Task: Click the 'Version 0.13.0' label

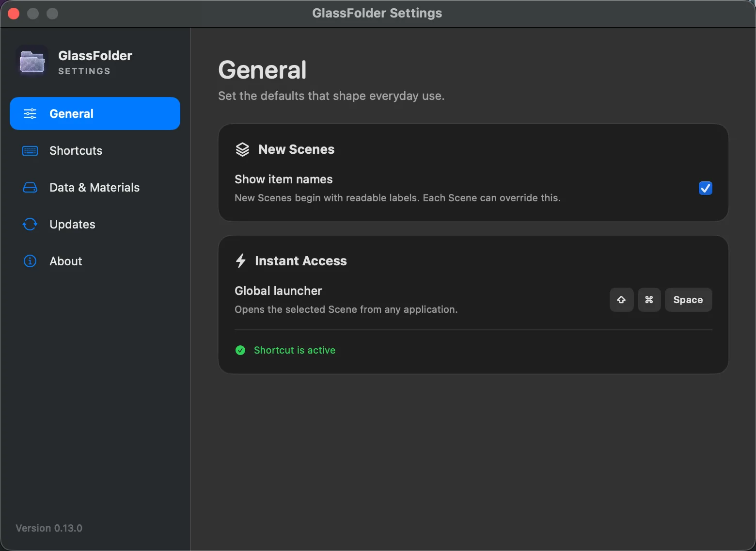Action: point(49,528)
